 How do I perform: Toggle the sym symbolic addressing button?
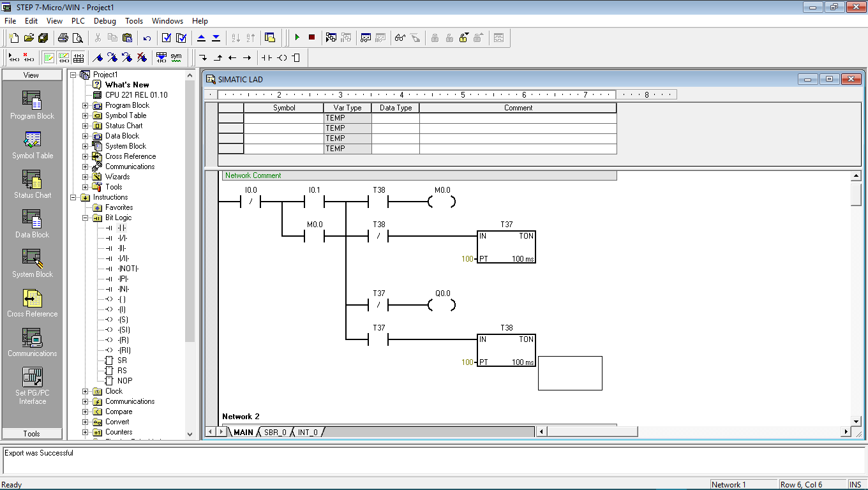click(176, 57)
